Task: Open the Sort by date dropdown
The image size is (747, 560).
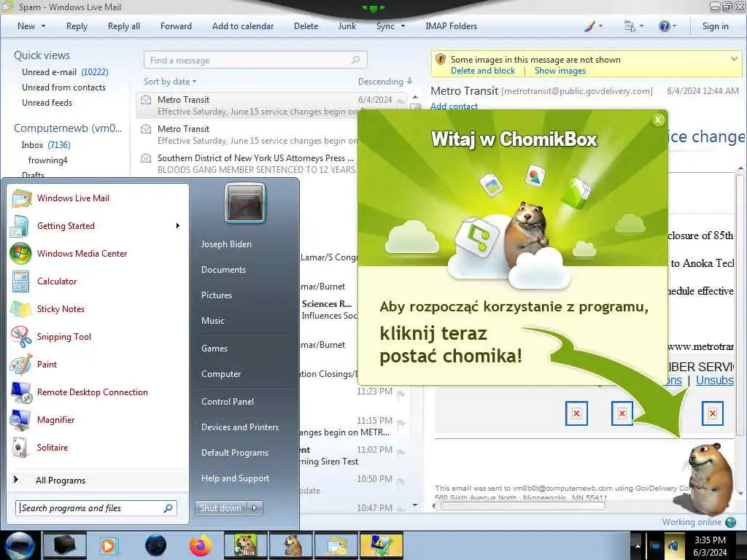Action: tap(170, 82)
